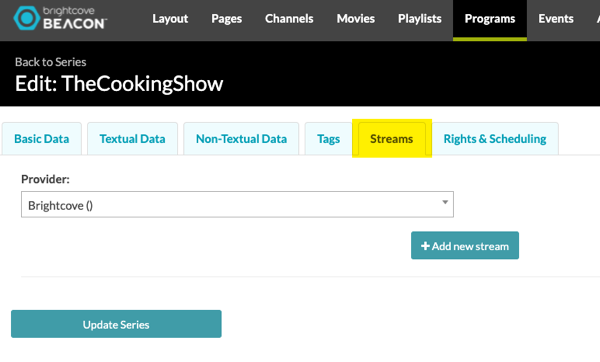Open the Textual Data tab

(132, 139)
